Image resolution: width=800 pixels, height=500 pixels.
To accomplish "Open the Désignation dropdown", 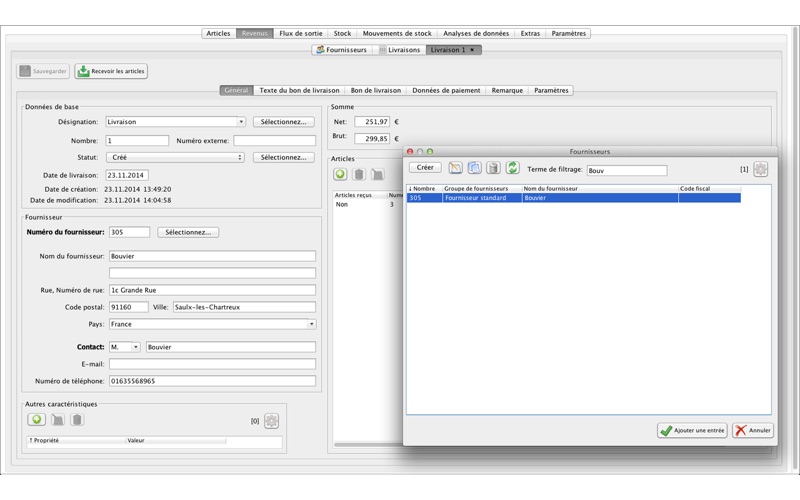I will pos(241,122).
